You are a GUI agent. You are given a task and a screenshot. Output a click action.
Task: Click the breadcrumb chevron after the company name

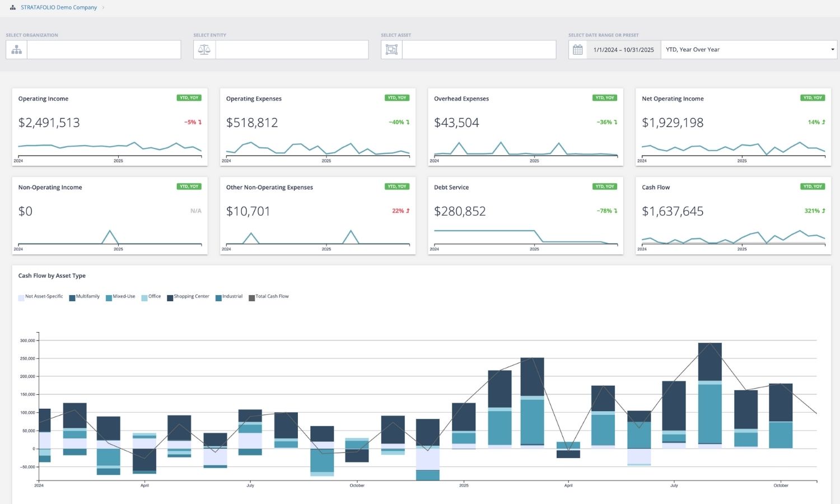pyautogui.click(x=104, y=8)
